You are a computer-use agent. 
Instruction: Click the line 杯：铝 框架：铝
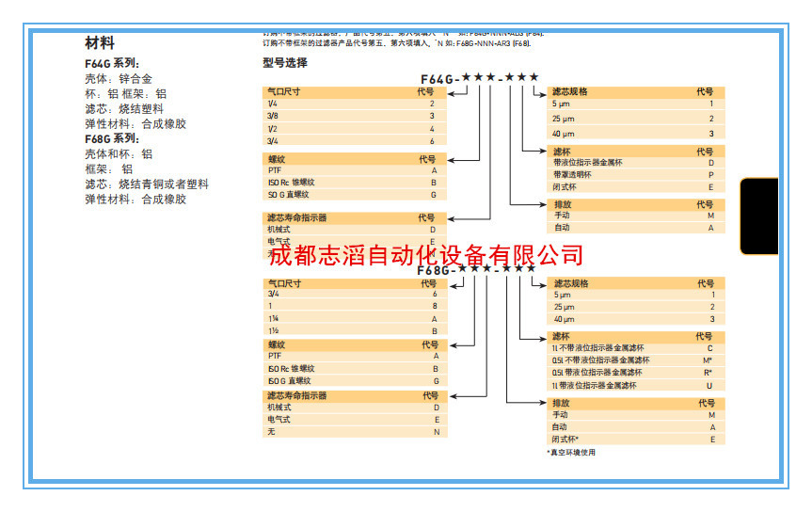point(125,94)
